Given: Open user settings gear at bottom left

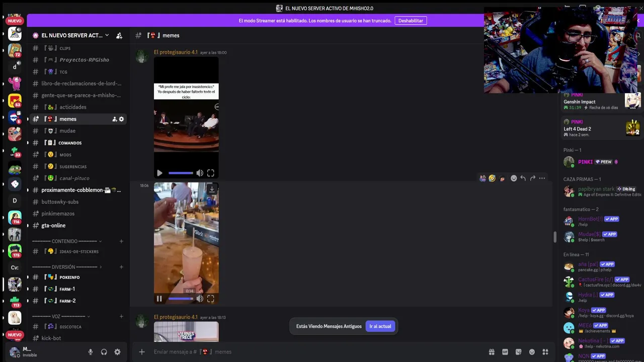Looking at the screenshot, I should [117, 352].
